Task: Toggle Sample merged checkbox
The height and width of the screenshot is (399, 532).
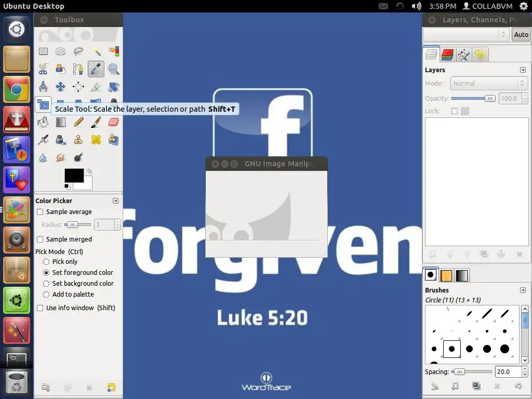Action: pos(40,240)
